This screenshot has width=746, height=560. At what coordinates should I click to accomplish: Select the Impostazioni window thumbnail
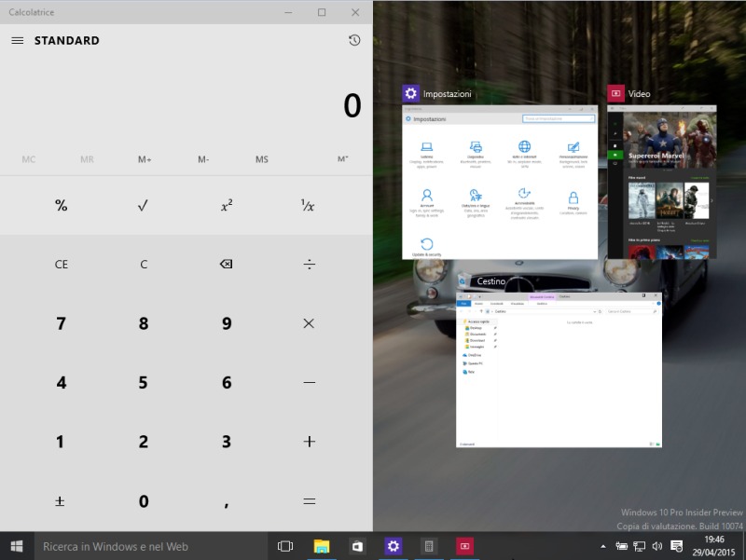499,182
